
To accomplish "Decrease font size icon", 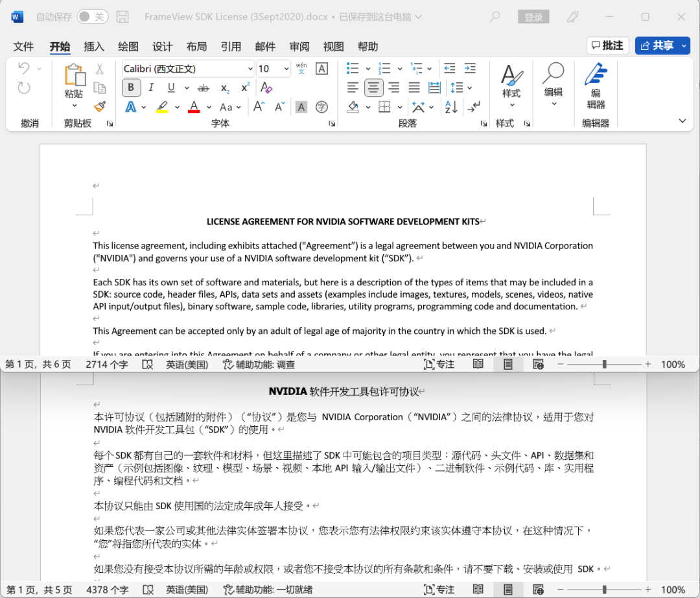I will point(280,107).
